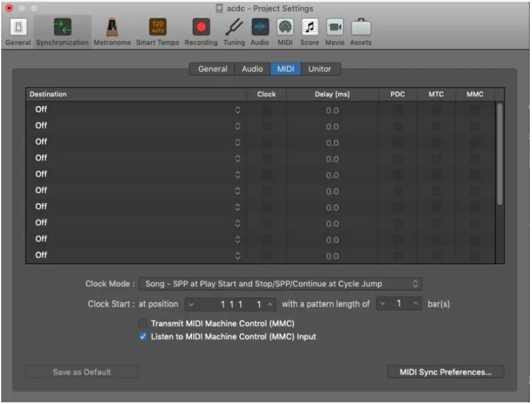Open the Audio project settings icon
Screen dimensions: 532x404
(x=261, y=28)
